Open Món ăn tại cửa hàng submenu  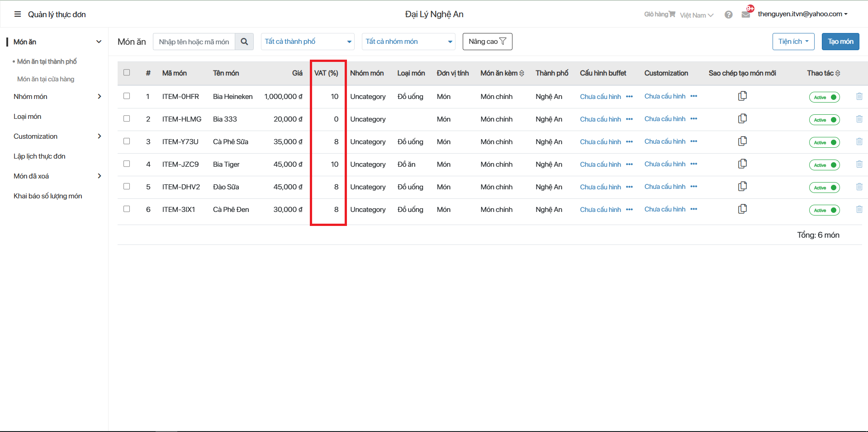coord(46,79)
